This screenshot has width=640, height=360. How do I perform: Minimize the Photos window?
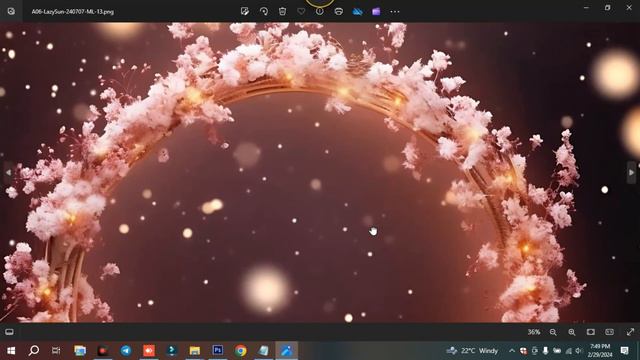(586, 8)
